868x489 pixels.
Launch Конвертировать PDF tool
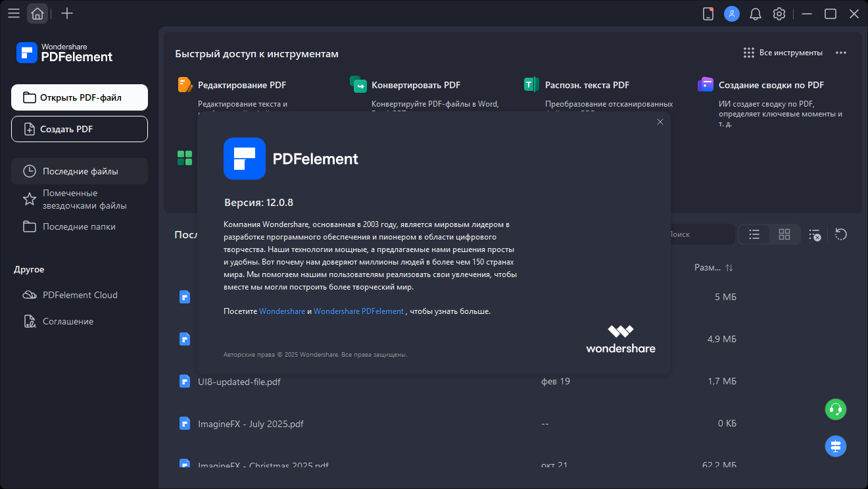[416, 85]
